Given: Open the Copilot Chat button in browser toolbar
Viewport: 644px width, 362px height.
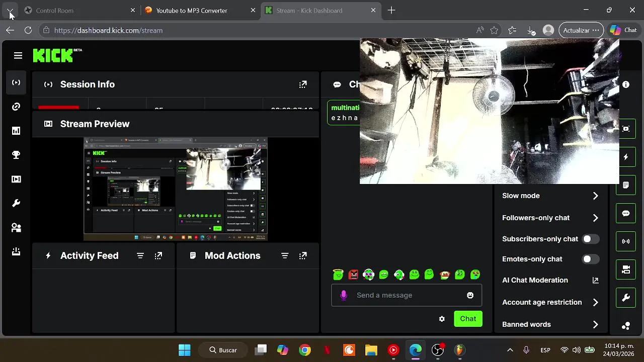Looking at the screenshot, I should tap(623, 30).
